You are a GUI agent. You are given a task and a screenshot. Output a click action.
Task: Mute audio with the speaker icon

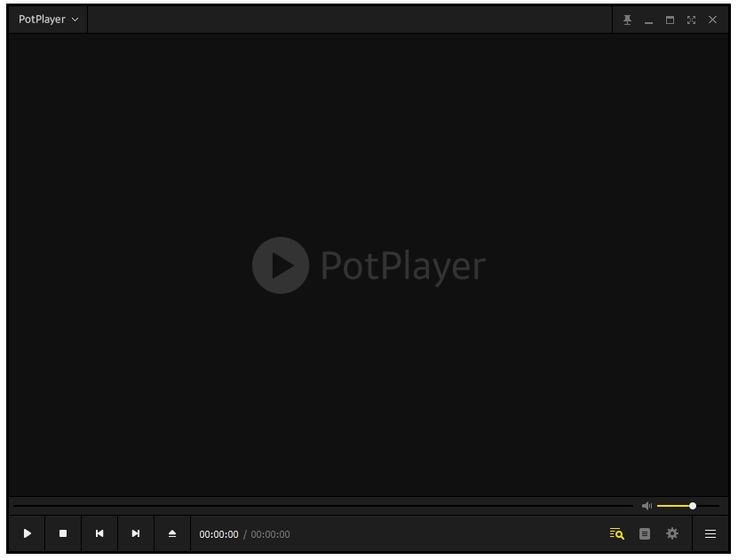pos(647,506)
